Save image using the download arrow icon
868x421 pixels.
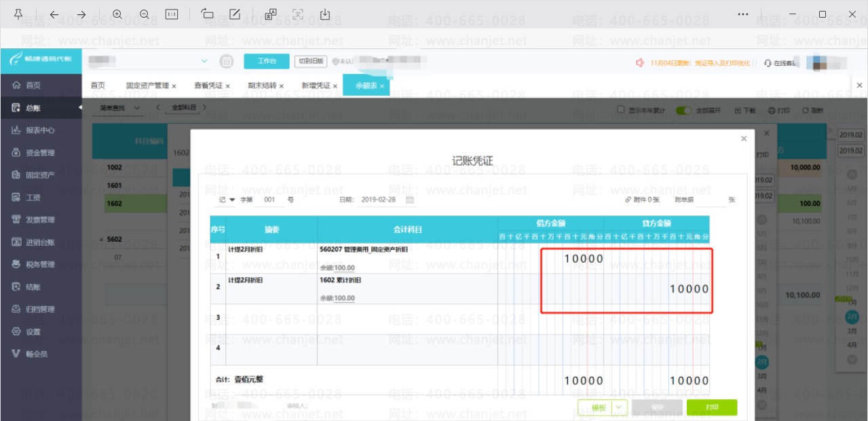tap(325, 14)
